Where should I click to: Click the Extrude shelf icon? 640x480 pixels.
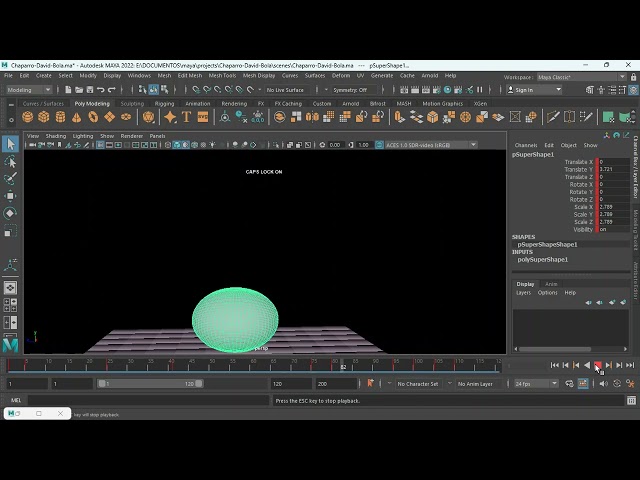coord(400,117)
